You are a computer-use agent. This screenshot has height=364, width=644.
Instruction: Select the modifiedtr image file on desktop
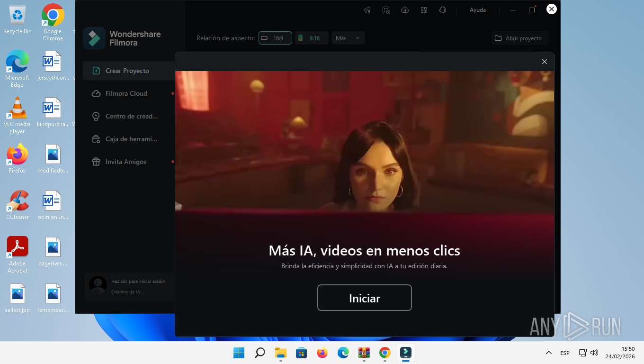coord(53,158)
